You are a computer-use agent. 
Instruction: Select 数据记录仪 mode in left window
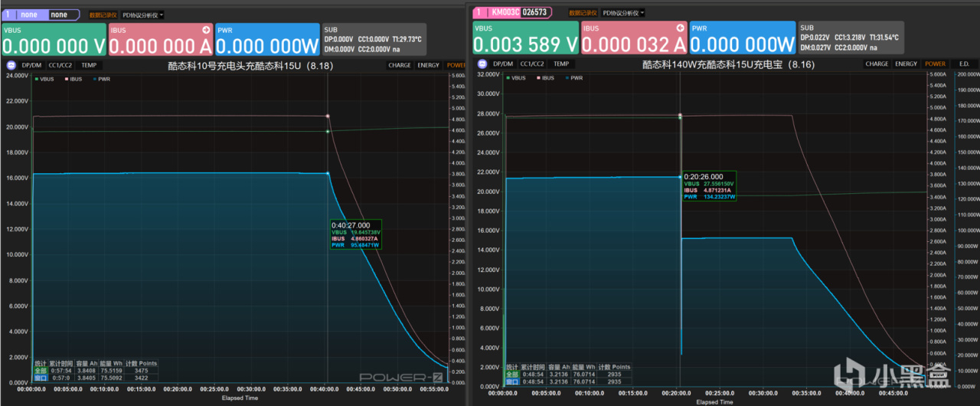(x=102, y=15)
